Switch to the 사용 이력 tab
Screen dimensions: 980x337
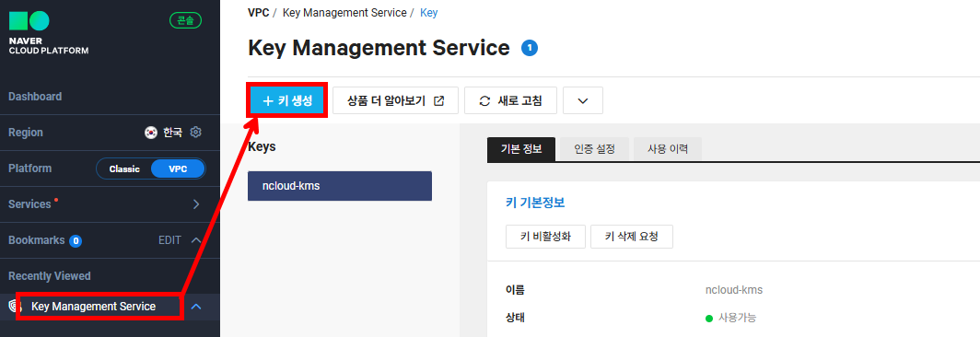[668, 149]
